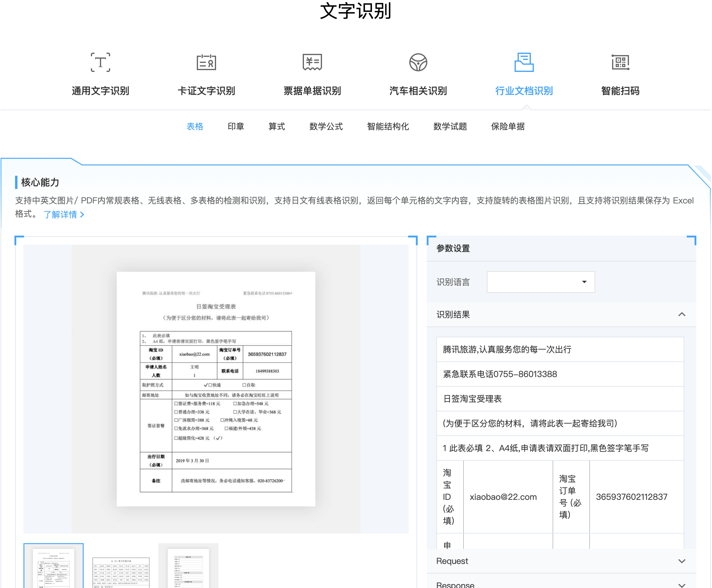This screenshot has width=712, height=588.
Task: Open 卡证文字识别 category
Action: pyautogui.click(x=206, y=91)
